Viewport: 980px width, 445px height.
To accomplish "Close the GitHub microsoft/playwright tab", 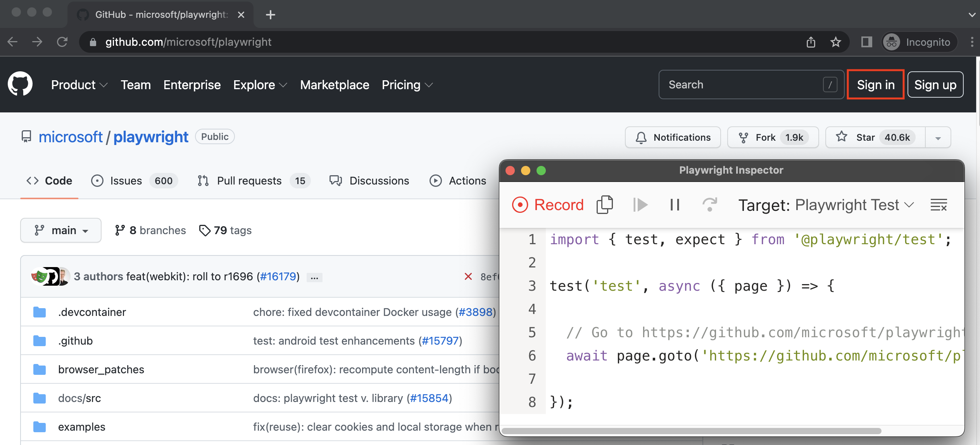I will [241, 15].
